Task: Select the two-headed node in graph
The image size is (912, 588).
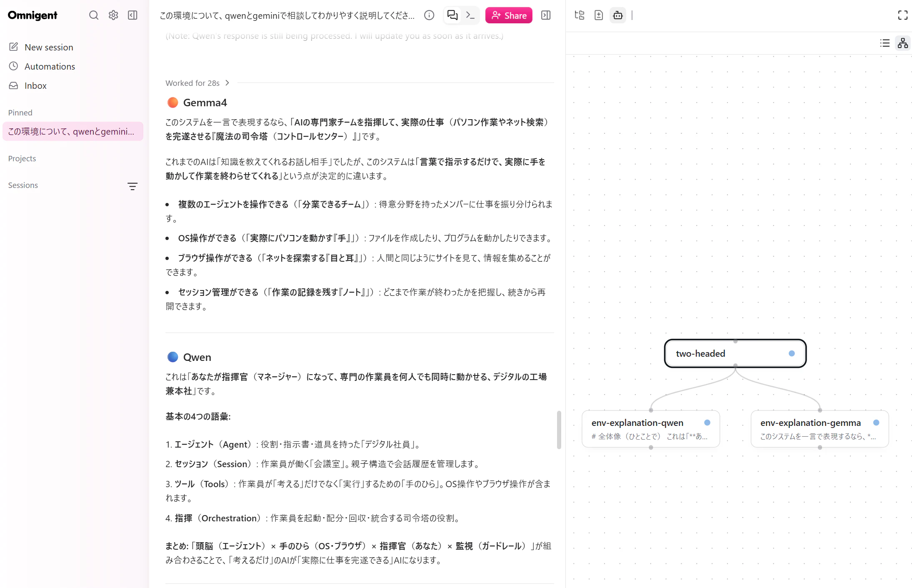Action: (735, 353)
